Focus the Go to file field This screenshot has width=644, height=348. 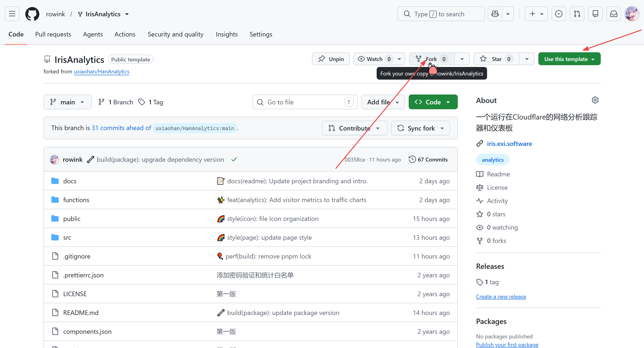click(x=305, y=102)
